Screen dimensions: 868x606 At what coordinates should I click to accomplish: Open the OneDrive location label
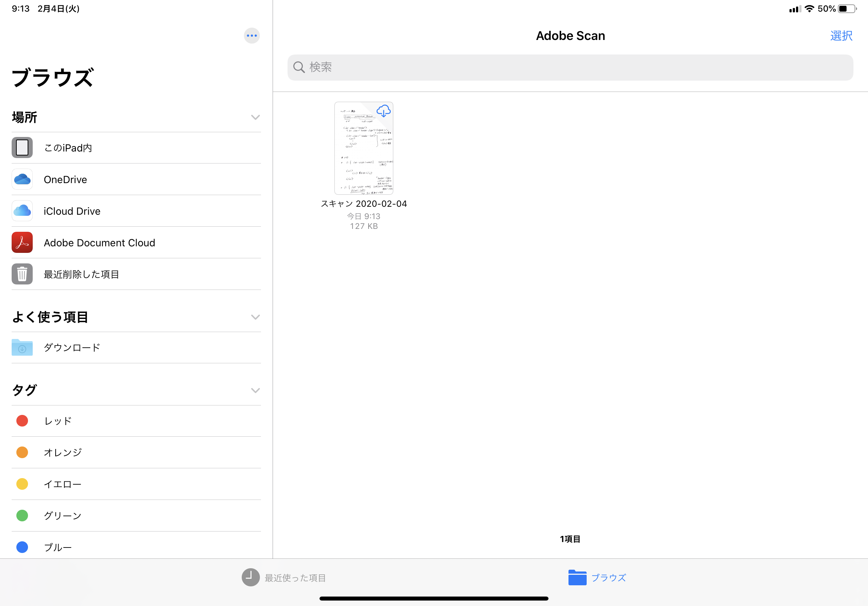point(65,179)
